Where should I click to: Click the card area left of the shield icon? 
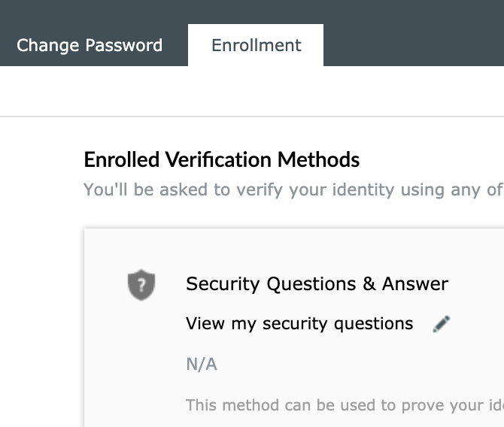106,285
